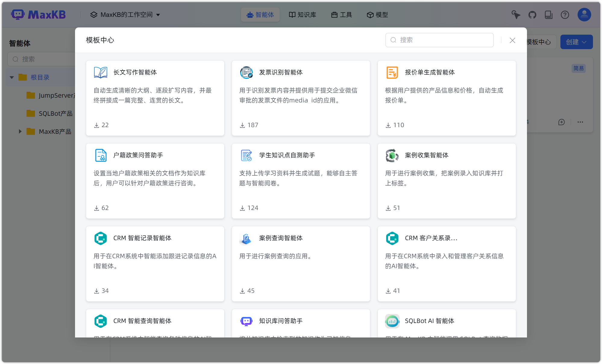Click the 长文写作智能体 pen icon
This screenshot has width=602, height=364.
(101, 72)
